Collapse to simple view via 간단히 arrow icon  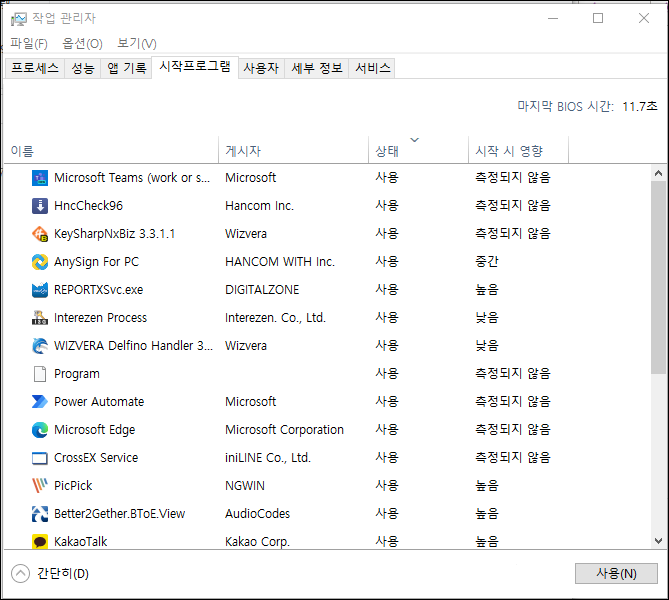pyautogui.click(x=20, y=574)
